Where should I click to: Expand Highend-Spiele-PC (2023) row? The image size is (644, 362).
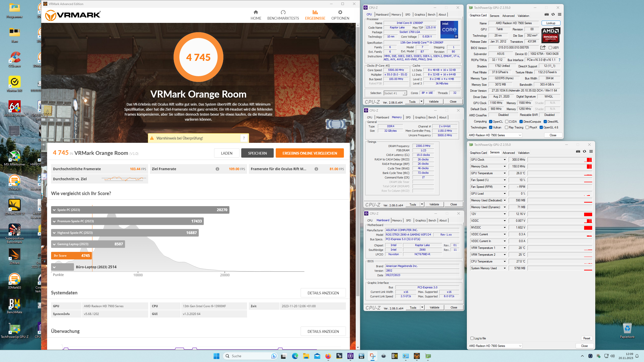pos(125,233)
